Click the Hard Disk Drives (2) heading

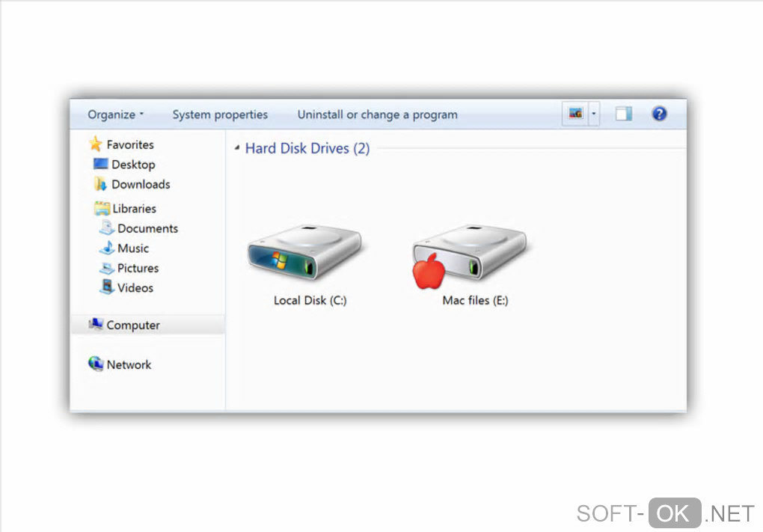pos(307,148)
